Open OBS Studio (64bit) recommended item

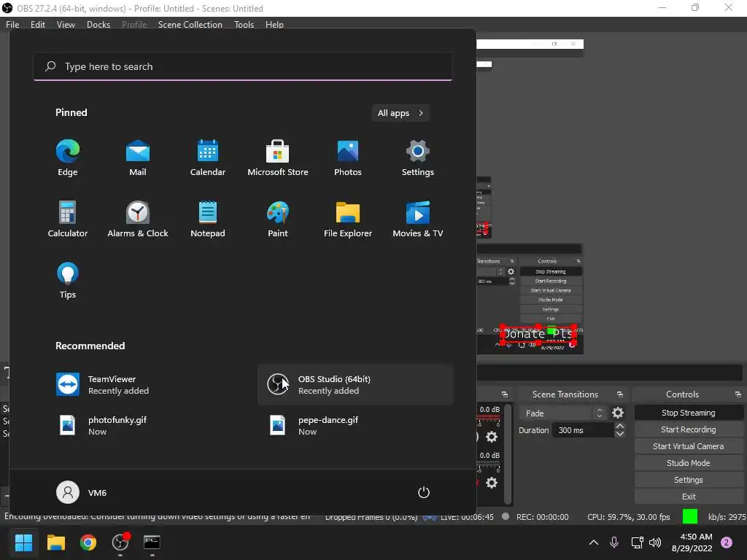point(355,385)
